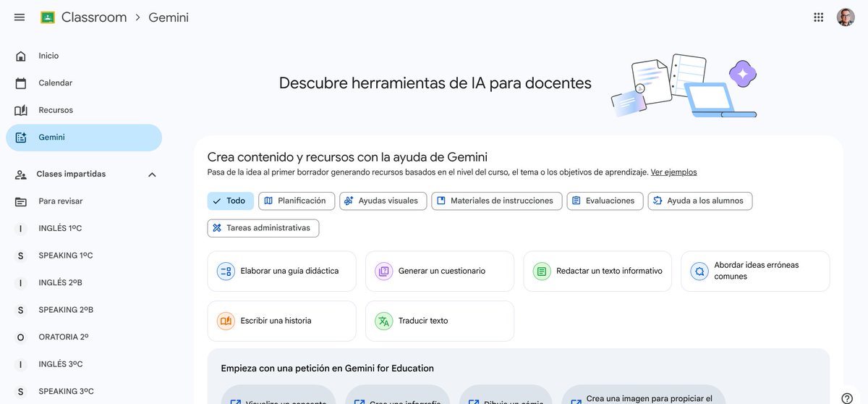Click the ORATORIA 2º class avatar
Image resolution: width=868 pixels, height=404 pixels.
[x=21, y=337]
